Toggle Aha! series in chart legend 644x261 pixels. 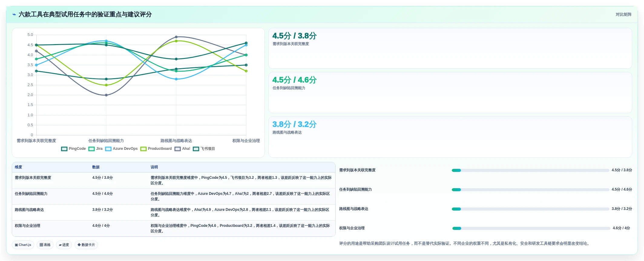(x=182, y=149)
